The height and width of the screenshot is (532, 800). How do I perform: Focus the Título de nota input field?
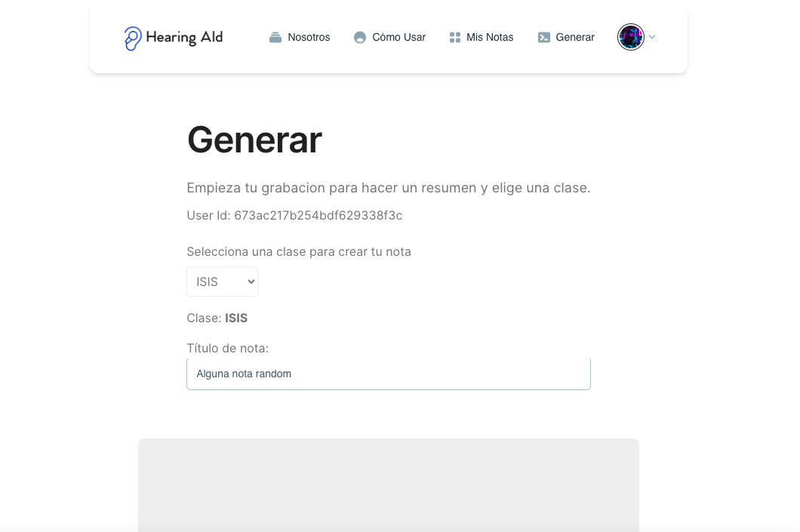point(388,374)
